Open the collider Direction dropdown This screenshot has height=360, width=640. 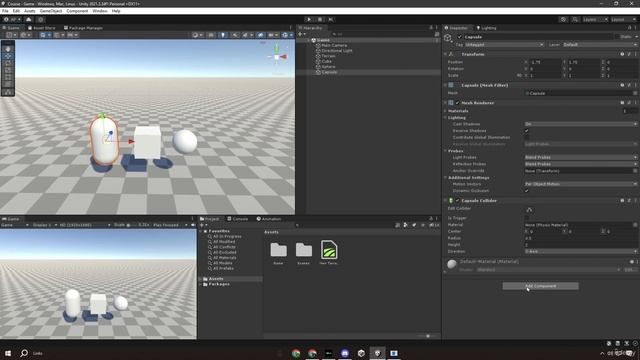pyautogui.click(x=581, y=251)
